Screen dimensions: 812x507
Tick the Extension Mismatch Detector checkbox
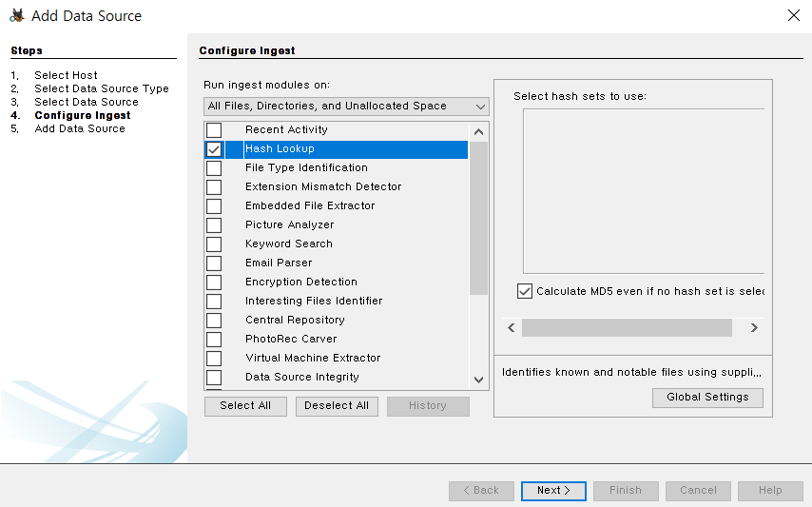pyautogui.click(x=214, y=187)
